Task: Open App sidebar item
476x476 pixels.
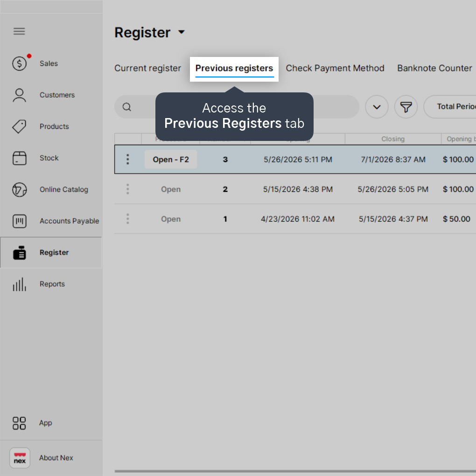Action: coord(45,423)
